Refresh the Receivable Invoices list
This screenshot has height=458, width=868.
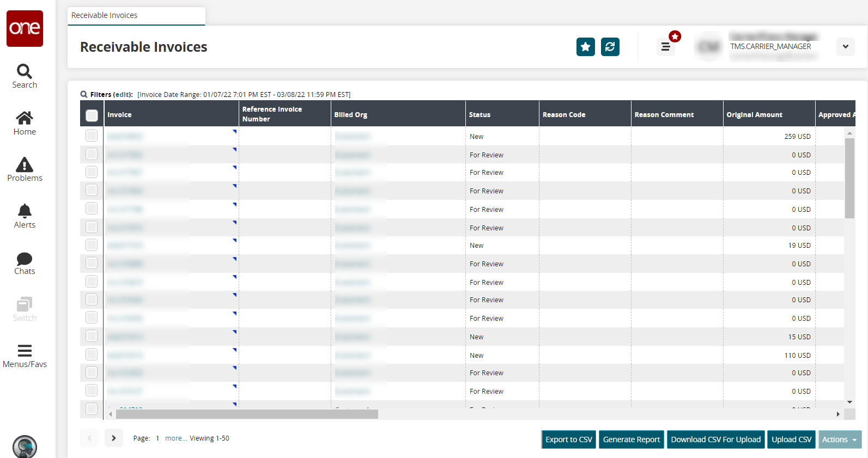pyautogui.click(x=610, y=47)
